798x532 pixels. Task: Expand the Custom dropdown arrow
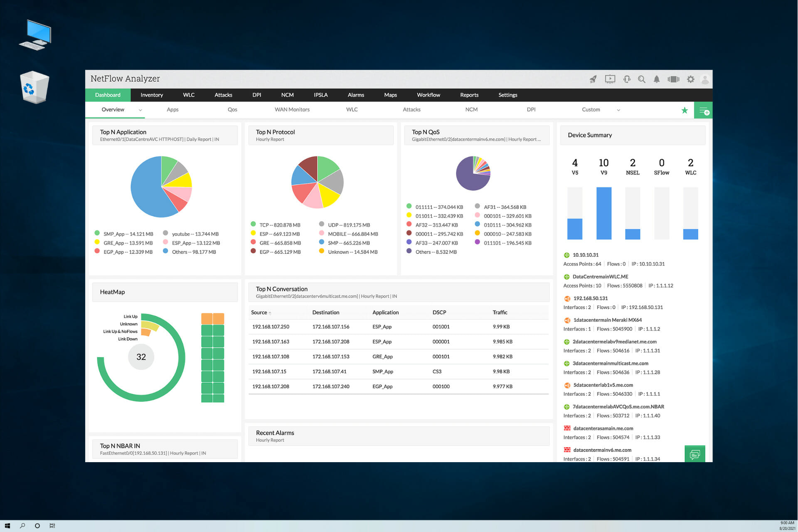[x=618, y=110]
